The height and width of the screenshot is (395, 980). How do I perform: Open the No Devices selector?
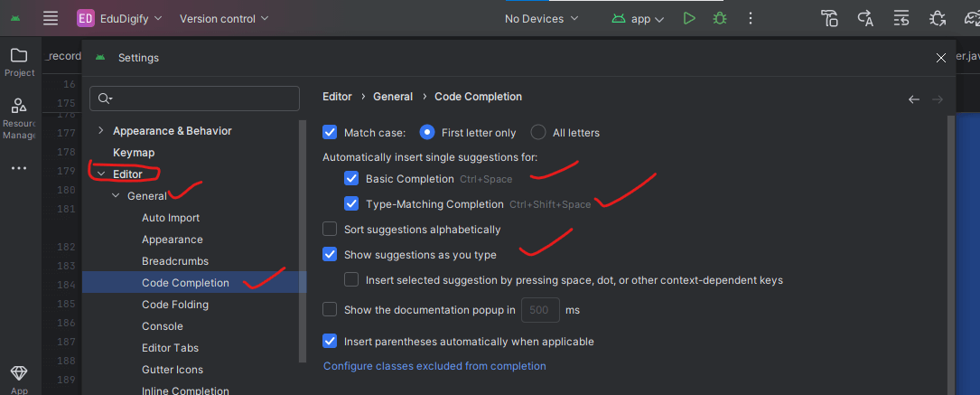coord(541,19)
